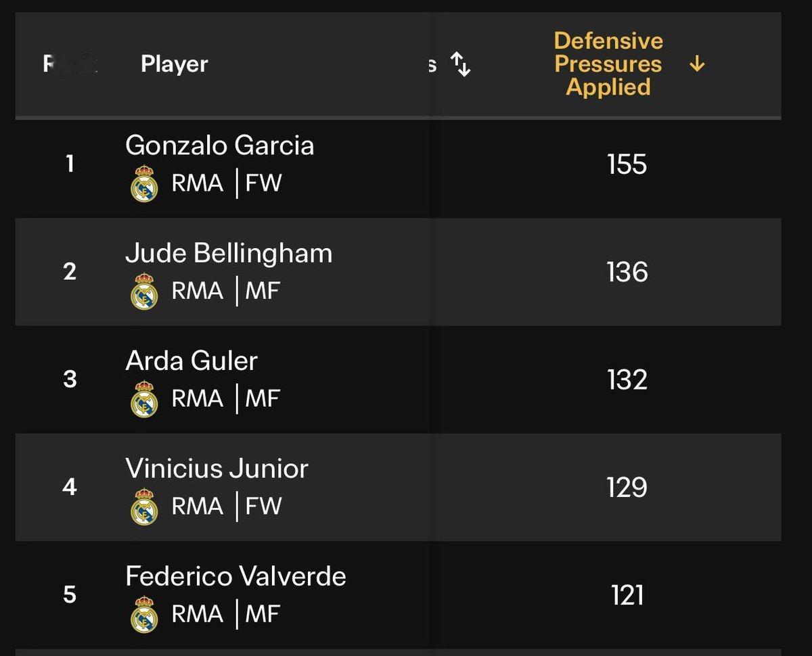Sort by the Rank column header
Screen dimensions: 812x656
coord(70,64)
